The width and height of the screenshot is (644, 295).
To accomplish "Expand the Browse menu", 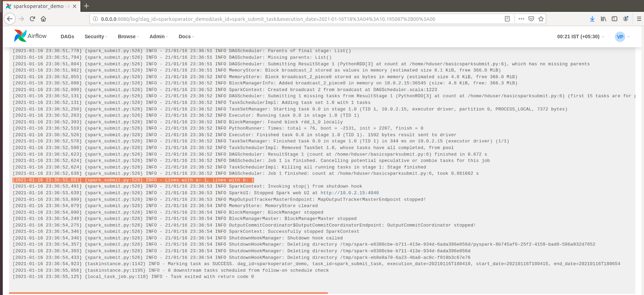I will tap(128, 36).
